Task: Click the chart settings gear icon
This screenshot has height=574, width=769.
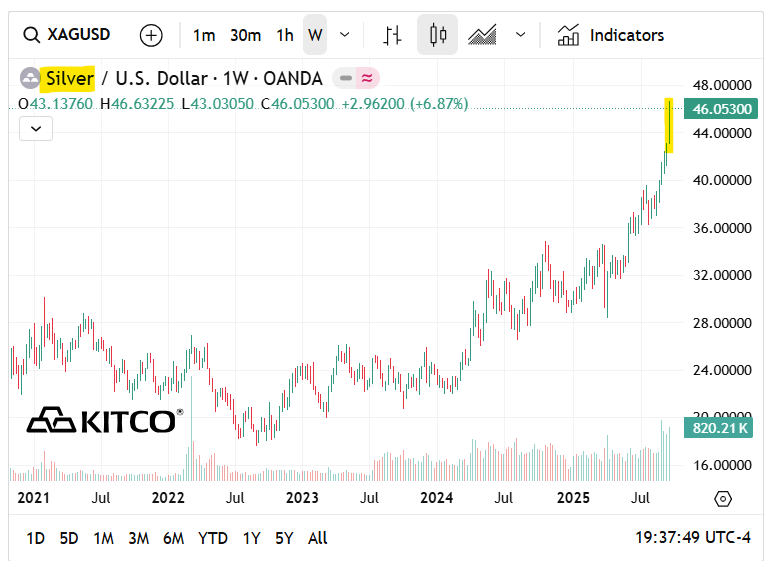Action: 723,498
